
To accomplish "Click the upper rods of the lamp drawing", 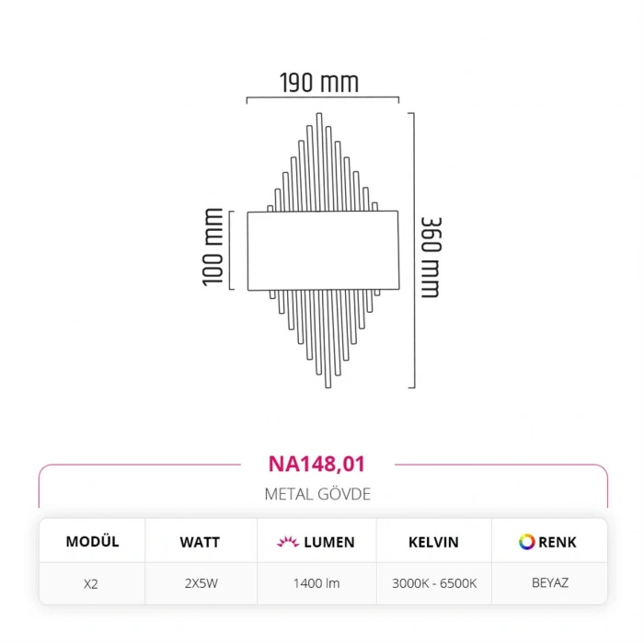I will (x=320, y=166).
